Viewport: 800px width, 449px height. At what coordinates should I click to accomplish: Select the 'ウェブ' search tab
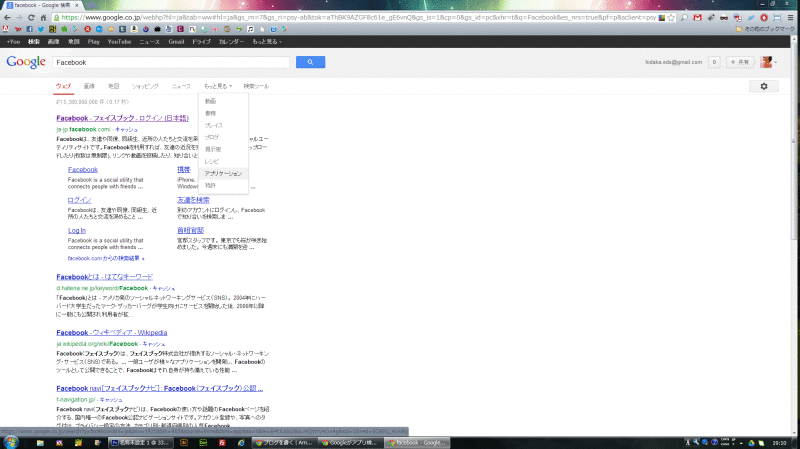(63, 86)
